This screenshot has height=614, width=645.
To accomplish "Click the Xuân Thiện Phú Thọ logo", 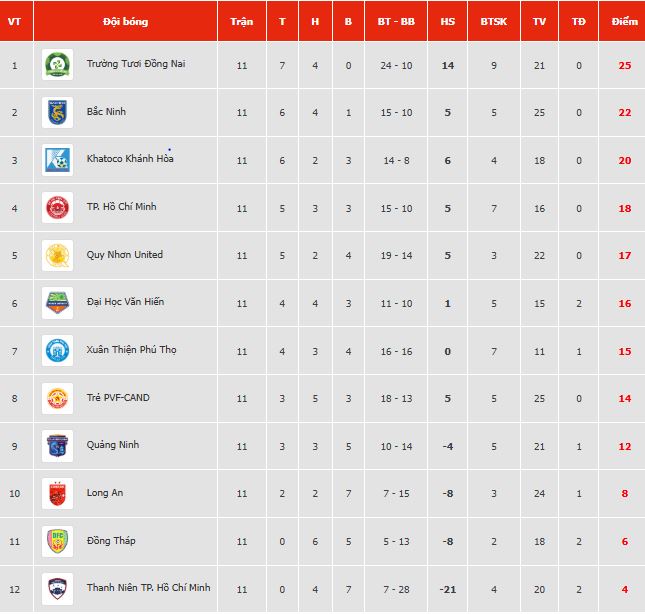I will click(57, 350).
